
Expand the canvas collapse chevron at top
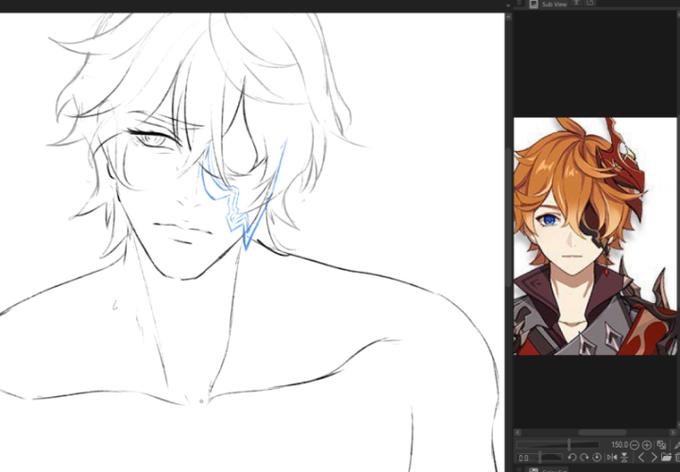pyautogui.click(x=508, y=5)
